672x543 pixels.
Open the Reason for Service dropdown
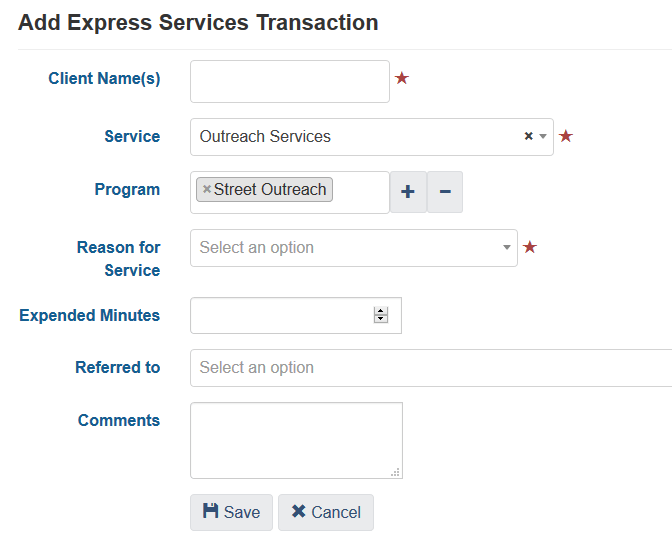coord(354,248)
